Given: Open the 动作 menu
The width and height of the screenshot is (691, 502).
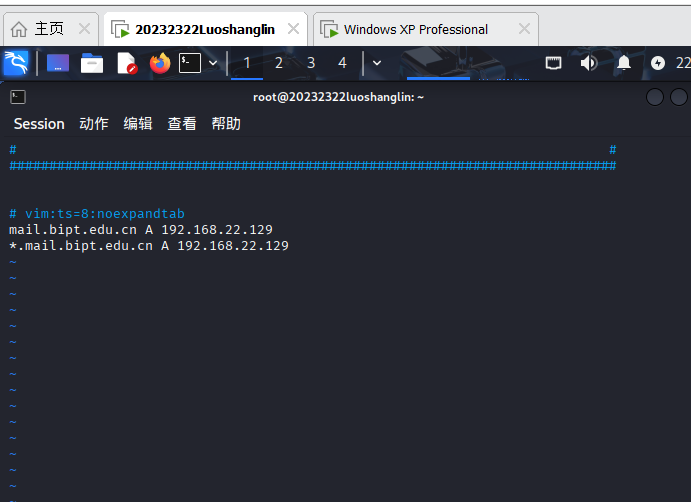Looking at the screenshot, I should pos(94,124).
